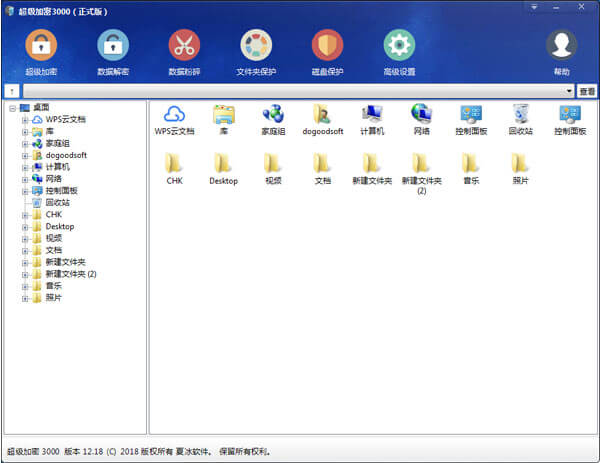Select the 计算机 icon in file pane
Screen dimensions: 600x463
tap(372, 120)
